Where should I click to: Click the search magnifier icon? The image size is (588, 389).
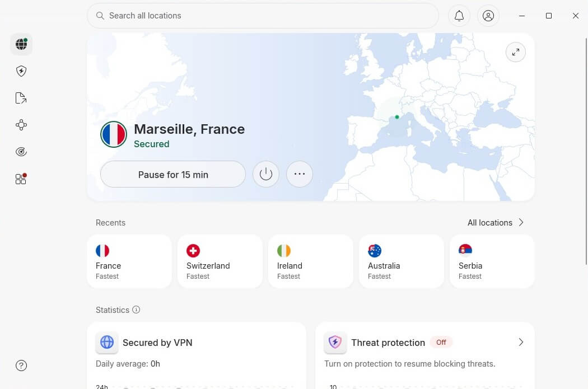pos(100,16)
